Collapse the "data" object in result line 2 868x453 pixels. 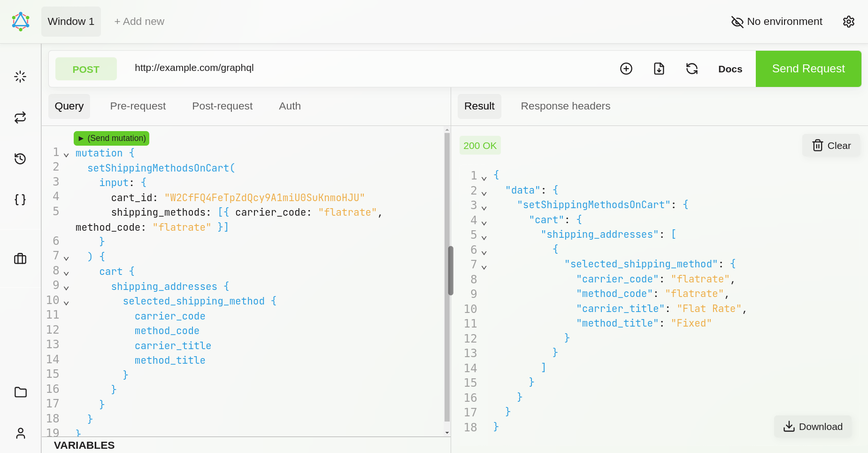(484, 193)
